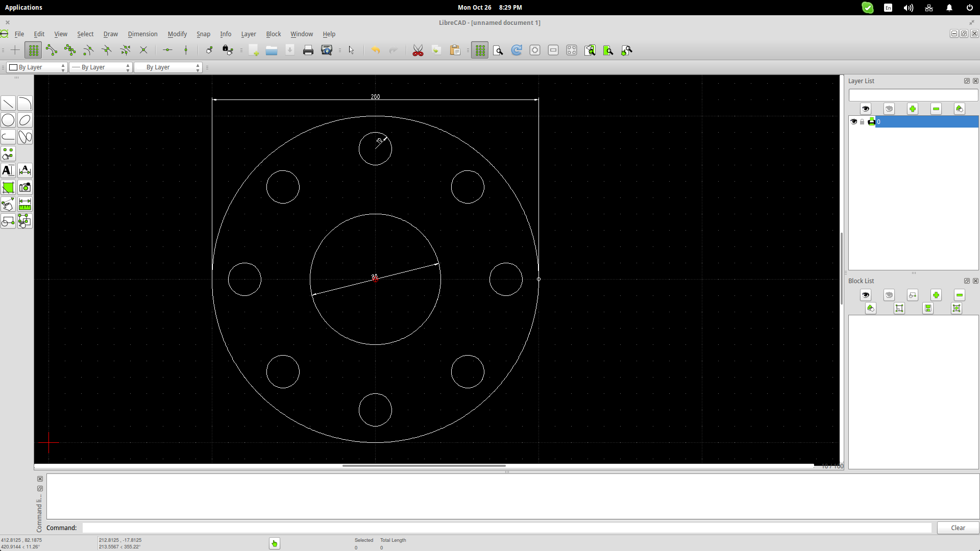Open Print Preview
Viewport: 980px width, 551px height.
(x=327, y=51)
